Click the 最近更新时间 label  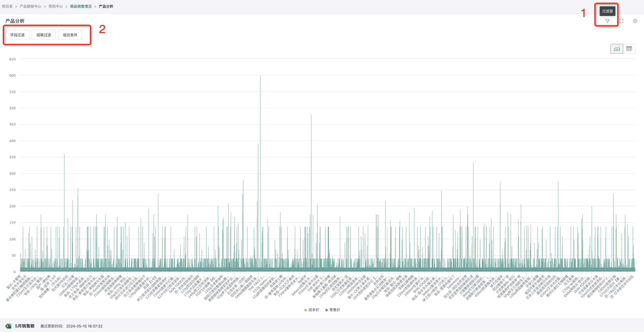(52, 326)
